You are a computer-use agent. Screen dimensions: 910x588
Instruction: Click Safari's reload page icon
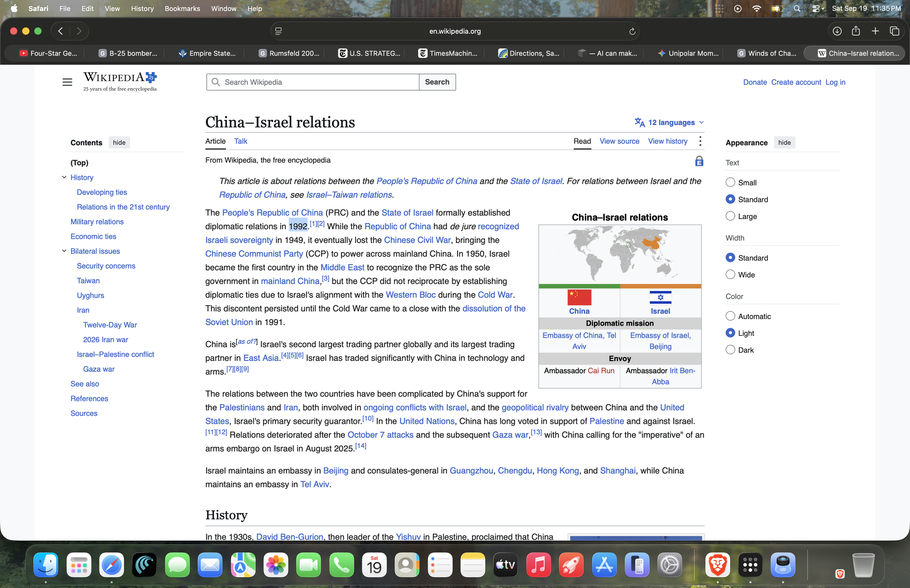tap(632, 31)
